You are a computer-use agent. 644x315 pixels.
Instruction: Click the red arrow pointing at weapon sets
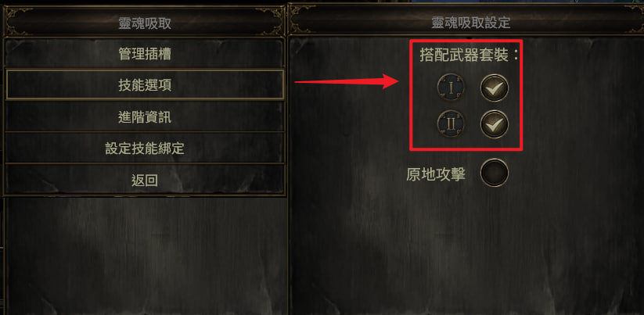(x=347, y=81)
